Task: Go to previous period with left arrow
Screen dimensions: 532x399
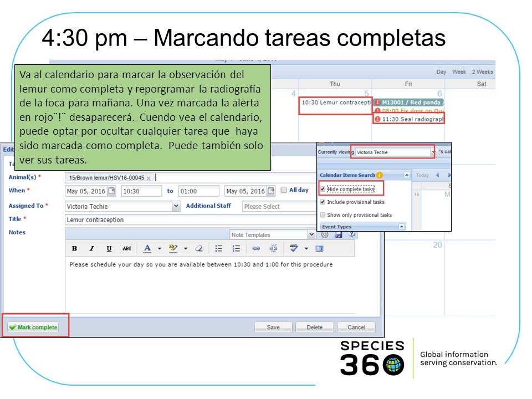Action: 437,175
